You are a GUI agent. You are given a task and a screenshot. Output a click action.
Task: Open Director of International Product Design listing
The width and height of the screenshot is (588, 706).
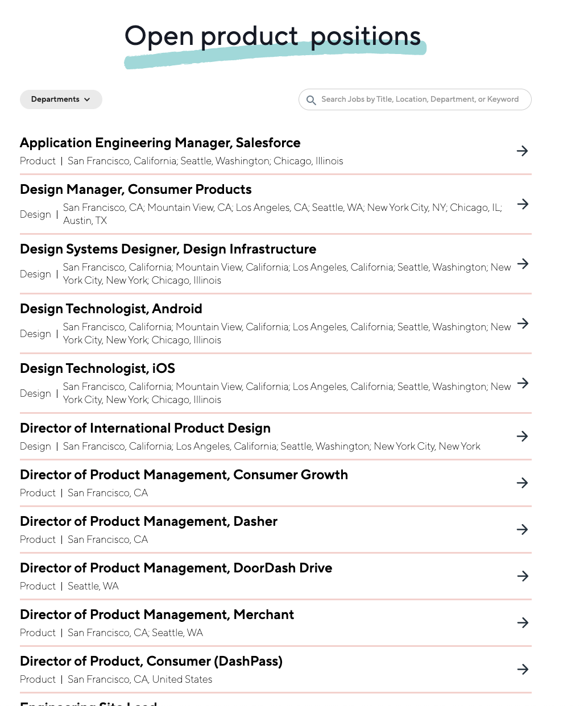[145, 428]
